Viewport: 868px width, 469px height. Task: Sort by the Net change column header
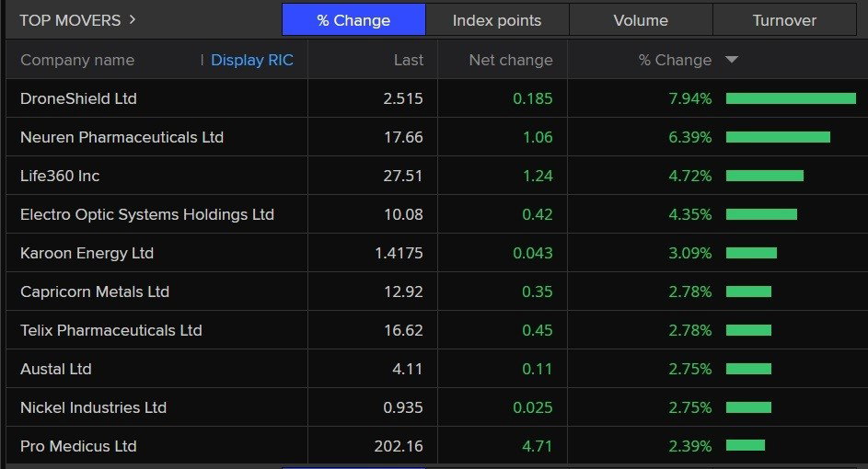pos(511,60)
